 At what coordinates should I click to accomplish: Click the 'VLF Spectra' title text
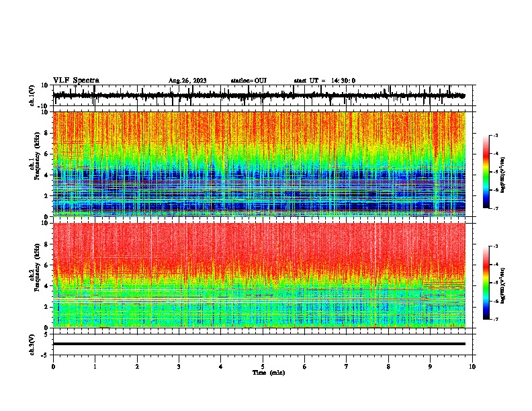tap(76, 81)
